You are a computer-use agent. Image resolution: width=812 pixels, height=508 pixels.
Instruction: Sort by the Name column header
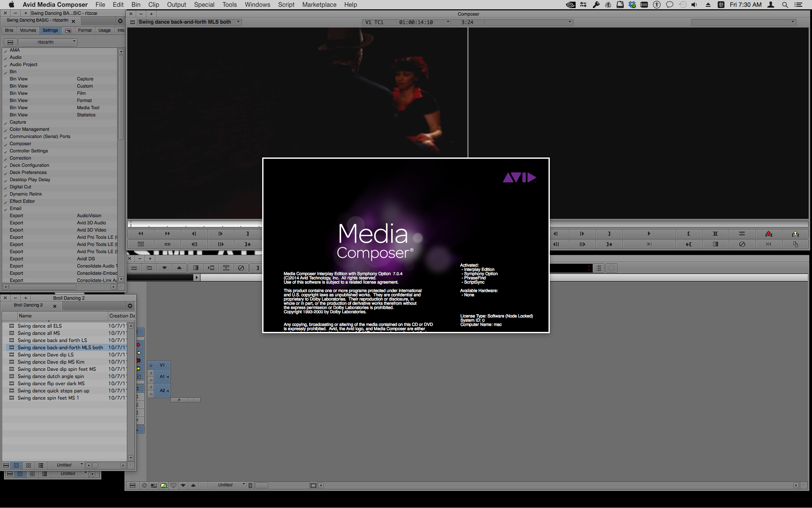[x=63, y=316]
